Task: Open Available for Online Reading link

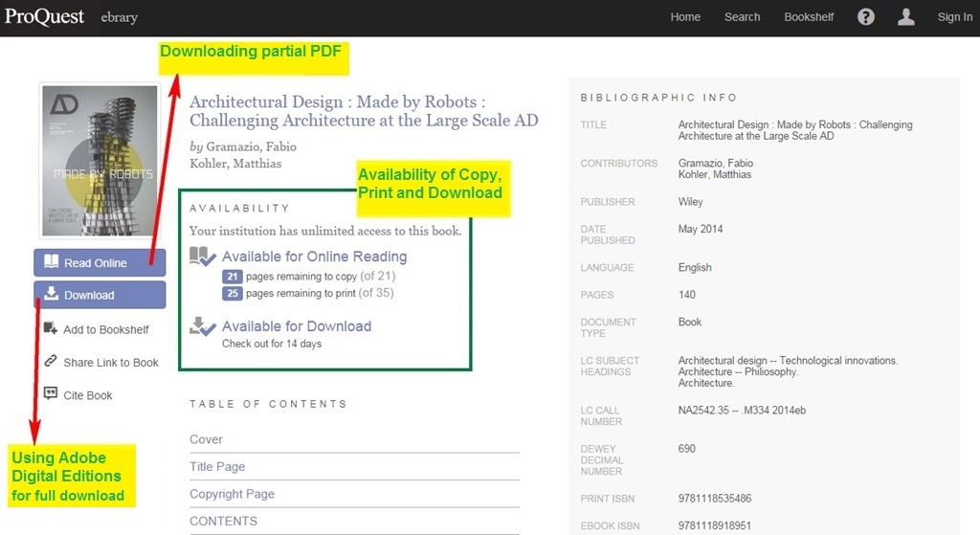Action: pos(314,256)
